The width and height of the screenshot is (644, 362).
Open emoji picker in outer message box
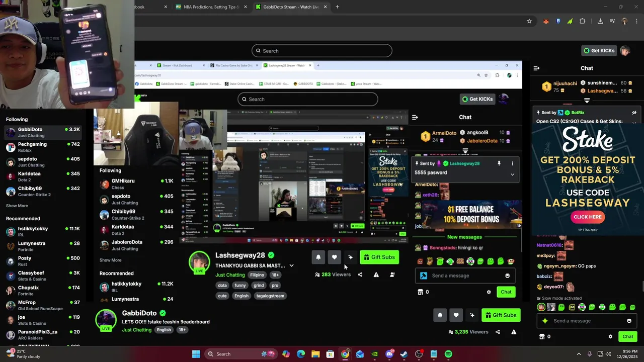click(629, 321)
